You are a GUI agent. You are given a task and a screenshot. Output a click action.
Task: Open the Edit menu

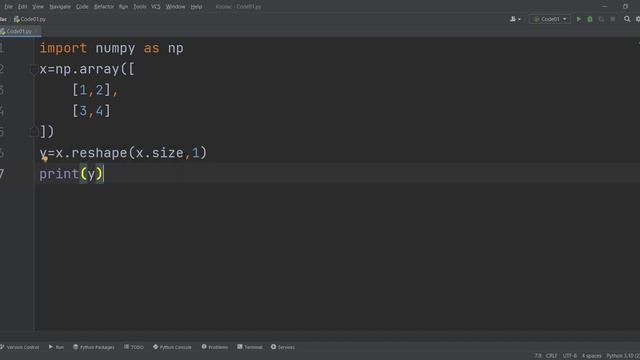22,7
